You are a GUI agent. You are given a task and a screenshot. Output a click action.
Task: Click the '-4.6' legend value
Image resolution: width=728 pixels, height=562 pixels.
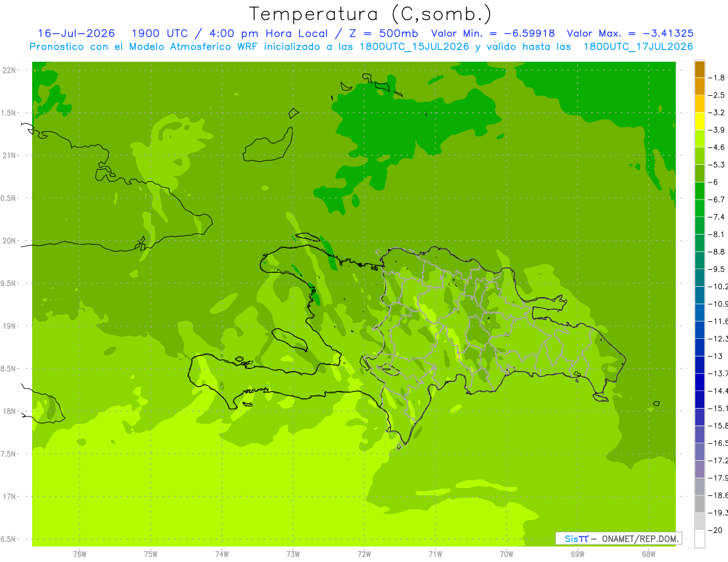pos(717,147)
